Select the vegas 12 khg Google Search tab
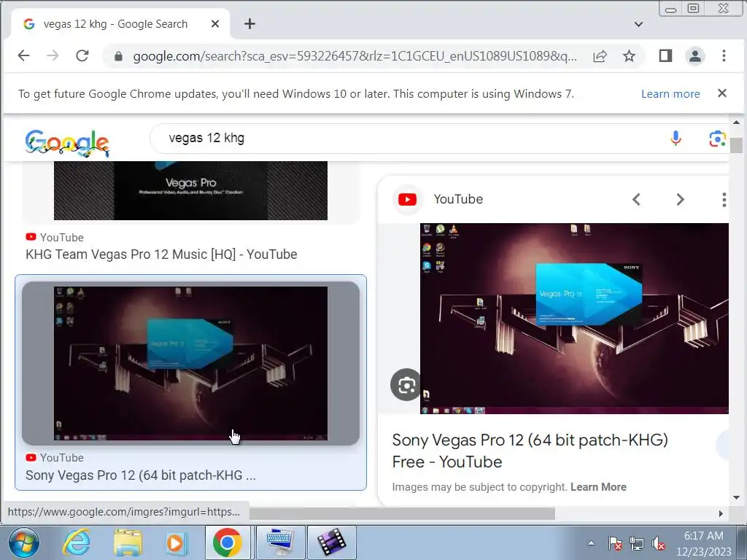Image resolution: width=747 pixels, height=560 pixels. (122, 24)
